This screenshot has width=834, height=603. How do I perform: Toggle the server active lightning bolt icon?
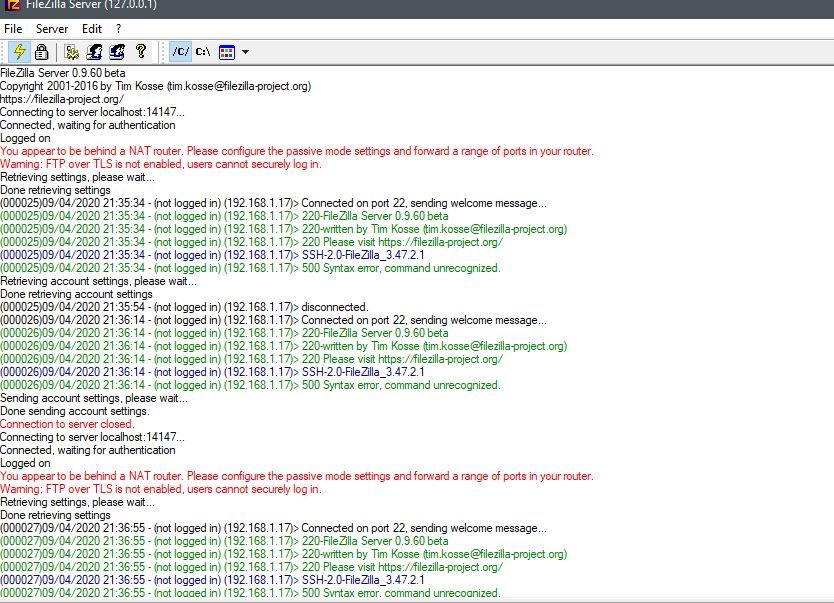(19, 51)
